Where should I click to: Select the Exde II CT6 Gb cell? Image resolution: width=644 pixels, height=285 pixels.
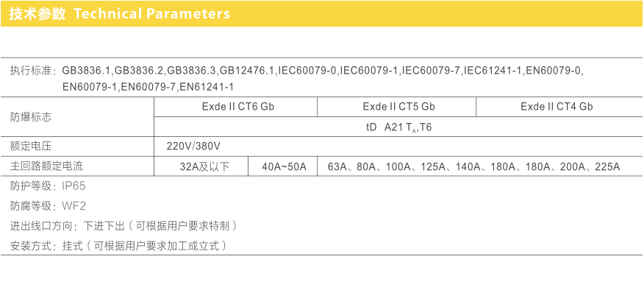pyautogui.click(x=236, y=107)
